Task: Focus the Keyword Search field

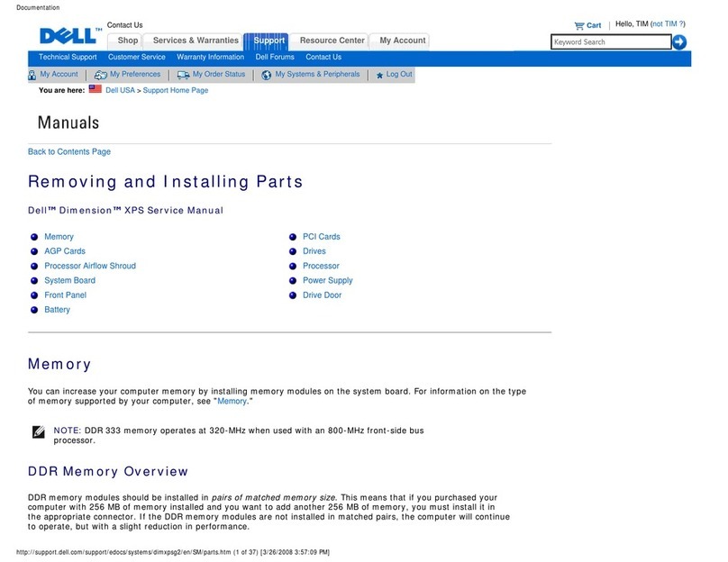Action: click(x=611, y=41)
